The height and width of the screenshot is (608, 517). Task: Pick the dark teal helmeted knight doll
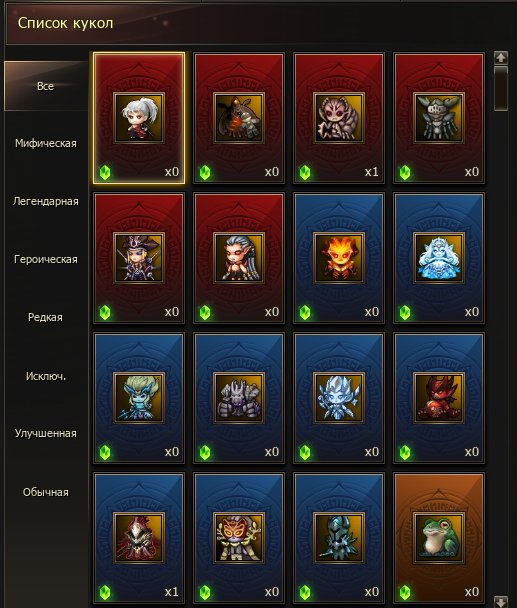point(339,538)
